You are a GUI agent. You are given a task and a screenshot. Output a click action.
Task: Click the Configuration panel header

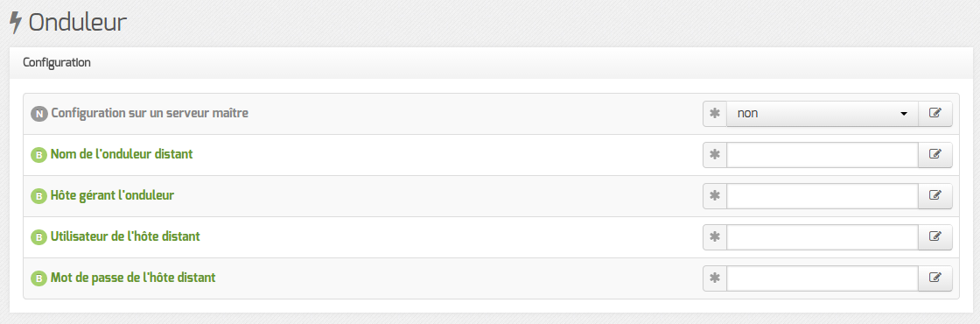pos(491,62)
